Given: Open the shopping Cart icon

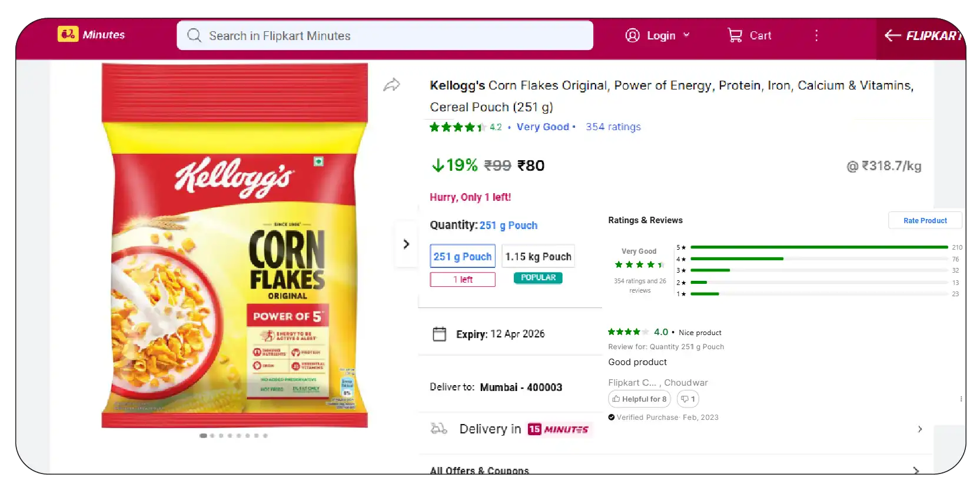Looking at the screenshot, I should [x=735, y=36].
